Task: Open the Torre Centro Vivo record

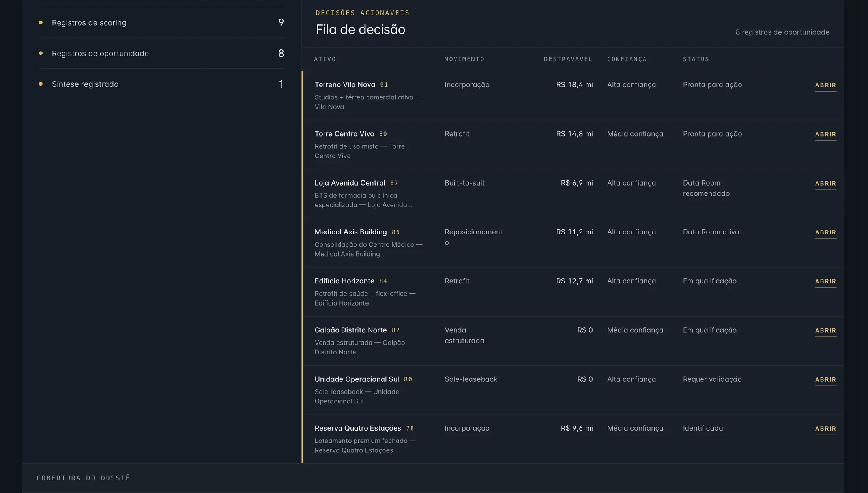Action: (x=825, y=134)
